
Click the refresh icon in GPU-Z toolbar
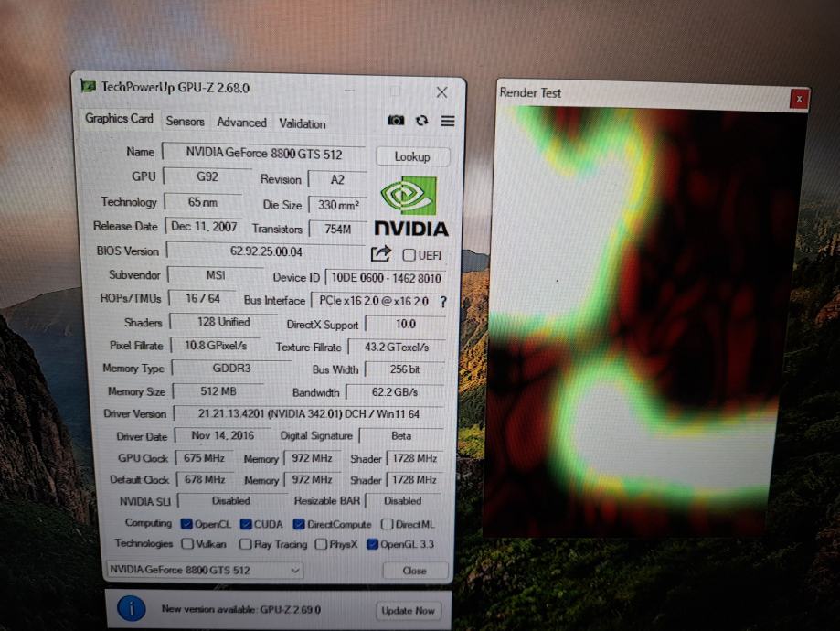pyautogui.click(x=422, y=121)
